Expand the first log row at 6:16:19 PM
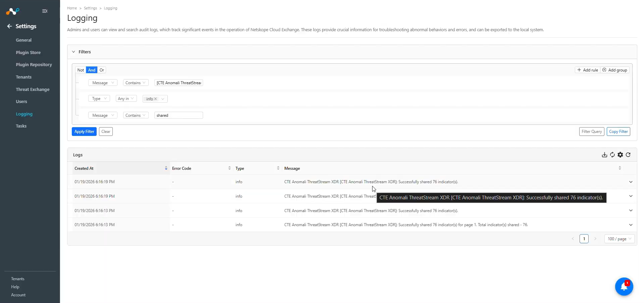 pyautogui.click(x=631, y=182)
